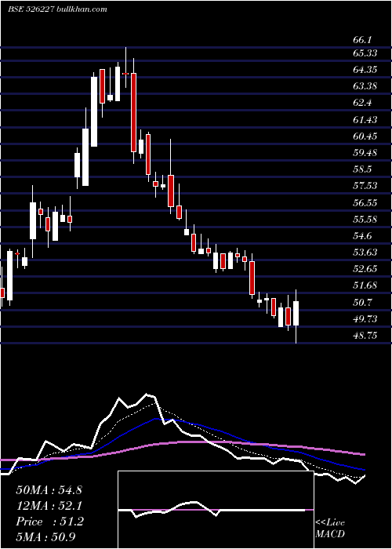Click the 12MA : 52.1 reading
The height and width of the screenshot is (549, 392).
click(49, 506)
